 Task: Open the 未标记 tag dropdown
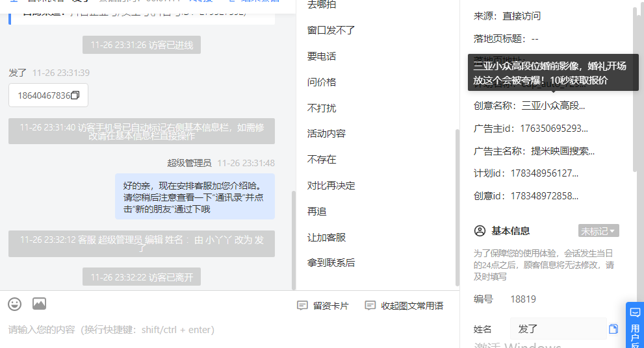click(599, 230)
